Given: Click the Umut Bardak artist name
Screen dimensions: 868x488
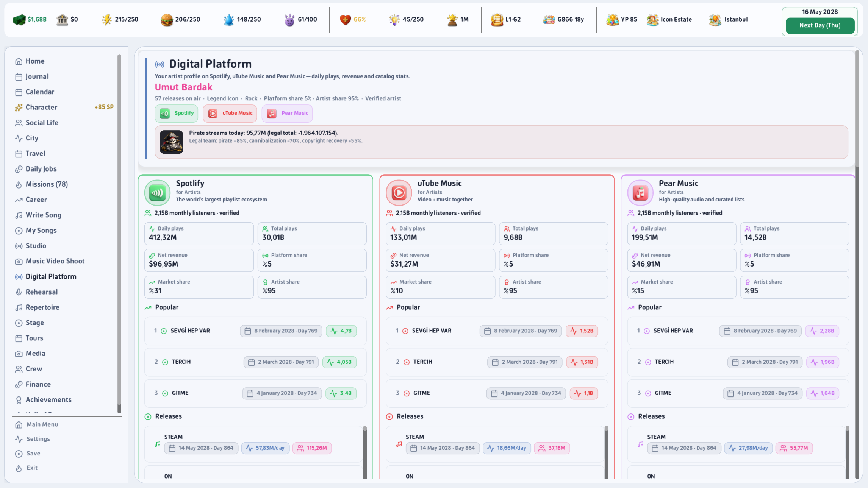Looking at the screenshot, I should coord(183,87).
